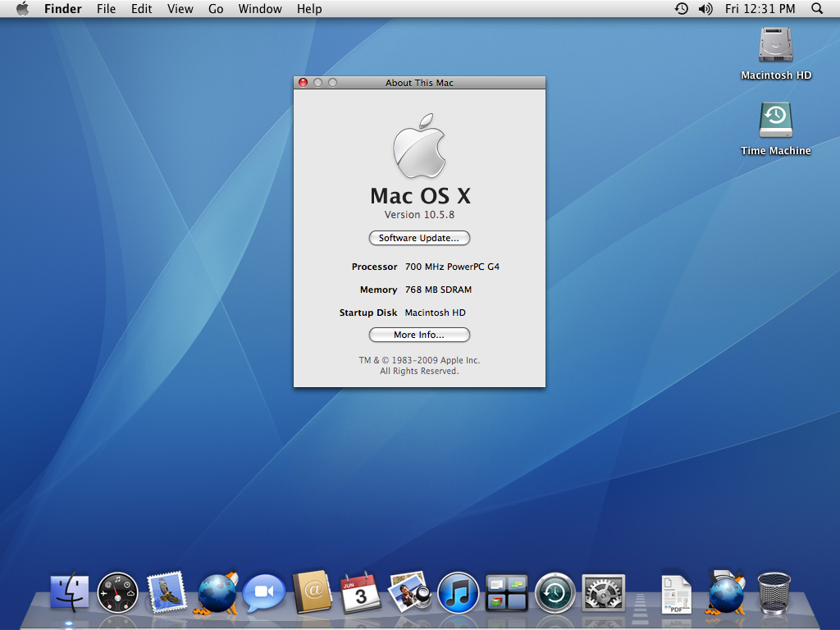
Task: Click the 1983-2009 Apple Inc. copyright line
Action: tap(419, 360)
